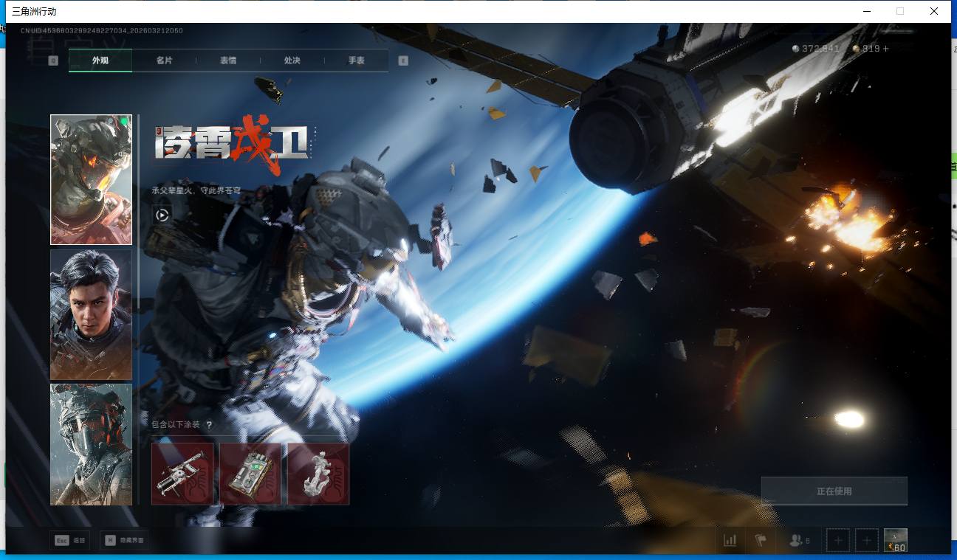This screenshot has width=957, height=560.
Task: Click the 正在使用 button
Action: click(834, 491)
